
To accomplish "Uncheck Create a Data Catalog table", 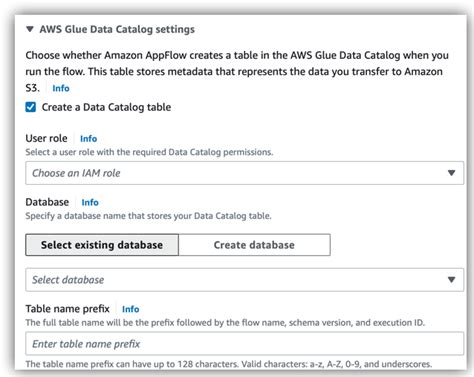I will pyautogui.click(x=31, y=107).
